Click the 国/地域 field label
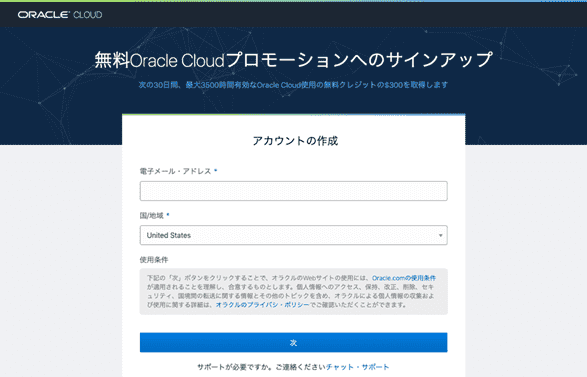The width and height of the screenshot is (587, 377). tap(152, 215)
